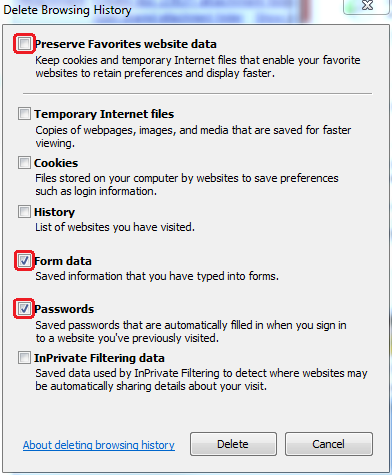The image size is (392, 475).
Task: Enable the Preserve Favorites website data checkbox
Action: pyautogui.click(x=24, y=44)
